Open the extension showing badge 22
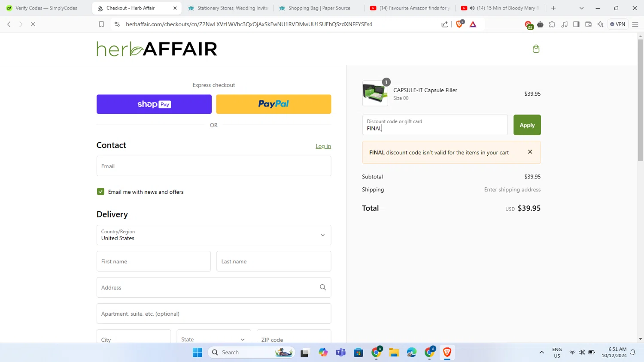The width and height of the screenshot is (644, 362). pyautogui.click(x=529, y=25)
